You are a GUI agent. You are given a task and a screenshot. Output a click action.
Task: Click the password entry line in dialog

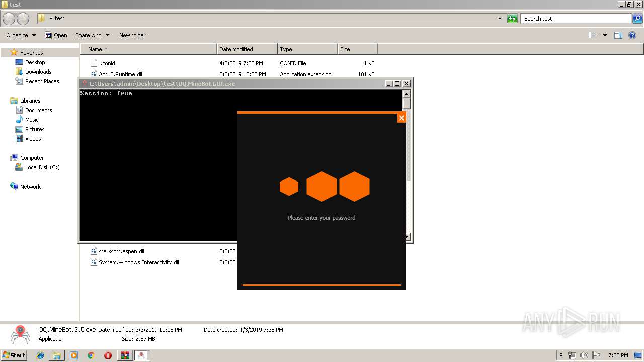point(321,285)
